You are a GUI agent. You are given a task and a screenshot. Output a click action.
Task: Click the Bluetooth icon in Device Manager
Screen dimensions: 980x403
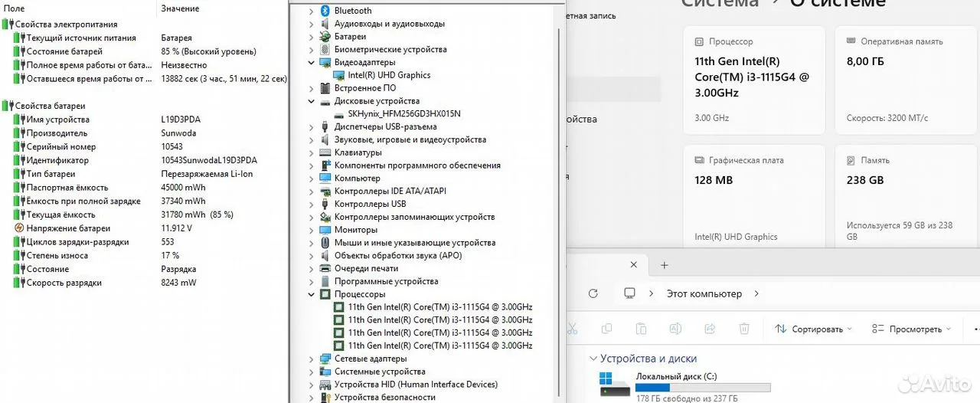pos(325,11)
